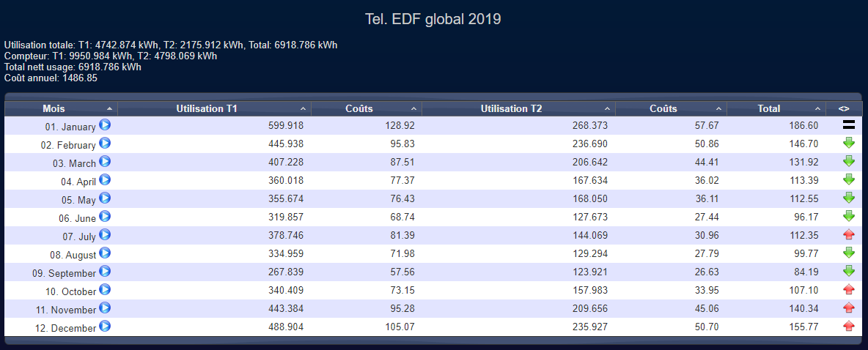Open the December month detail arrow icon
Viewport: 868px width, 350px height.
tap(105, 326)
